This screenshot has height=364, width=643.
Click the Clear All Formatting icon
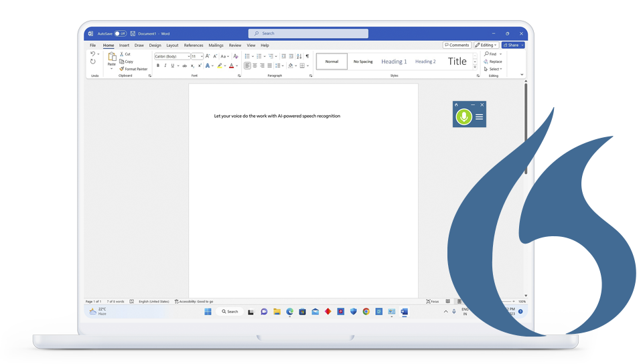(x=235, y=56)
